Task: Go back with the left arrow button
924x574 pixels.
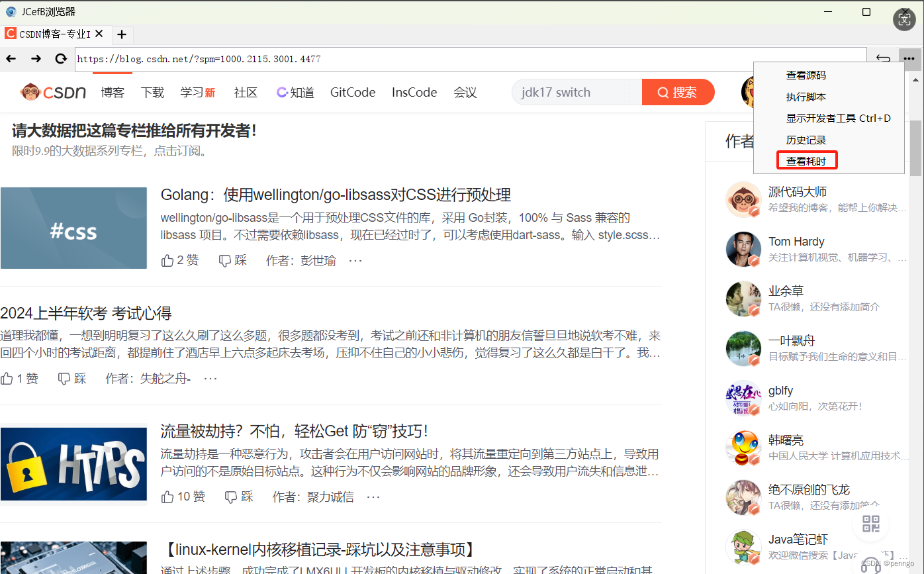Action: (x=11, y=58)
